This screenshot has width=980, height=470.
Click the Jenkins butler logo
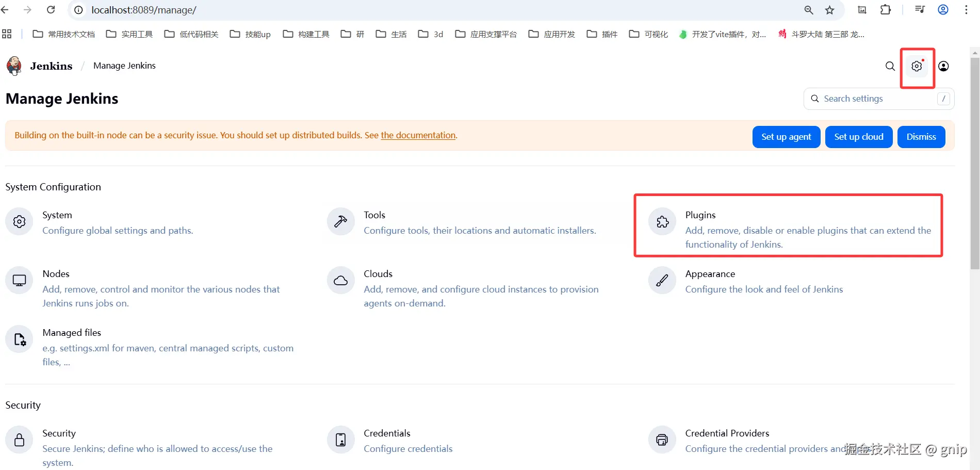click(14, 66)
